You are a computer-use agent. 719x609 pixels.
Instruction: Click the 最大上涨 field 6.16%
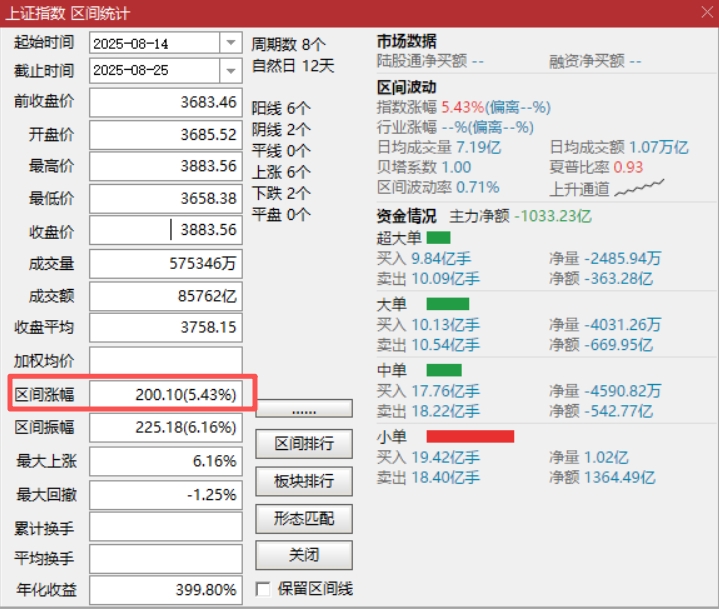tap(166, 461)
